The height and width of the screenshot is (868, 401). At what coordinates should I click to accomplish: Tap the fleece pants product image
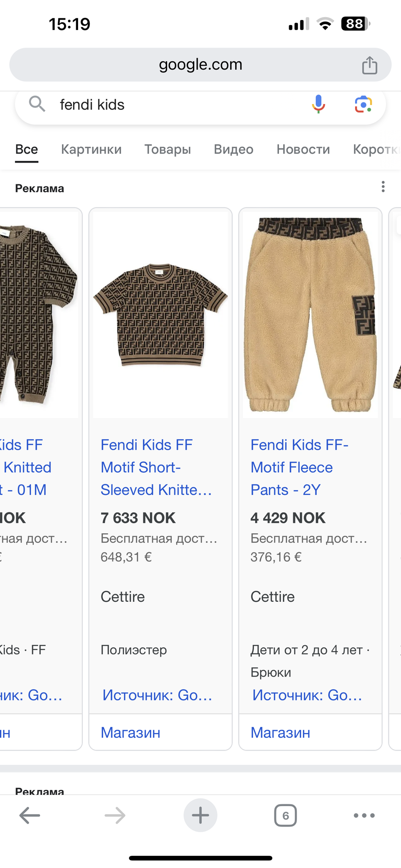[310, 314]
